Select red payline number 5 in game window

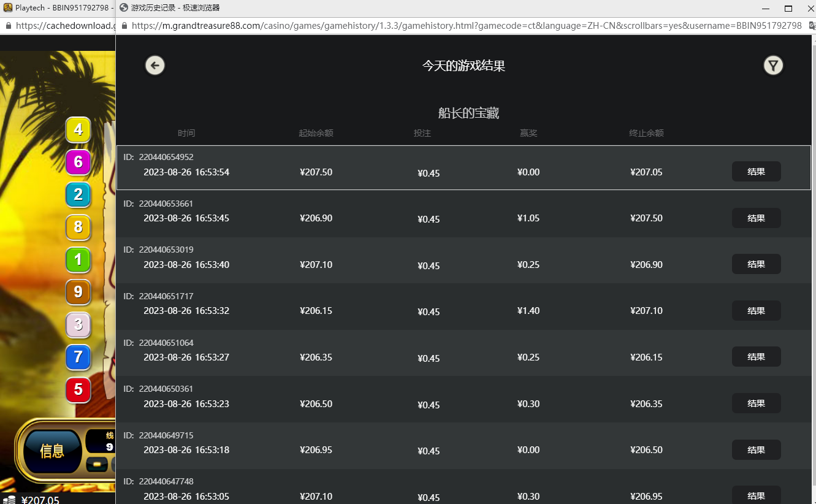(78, 390)
